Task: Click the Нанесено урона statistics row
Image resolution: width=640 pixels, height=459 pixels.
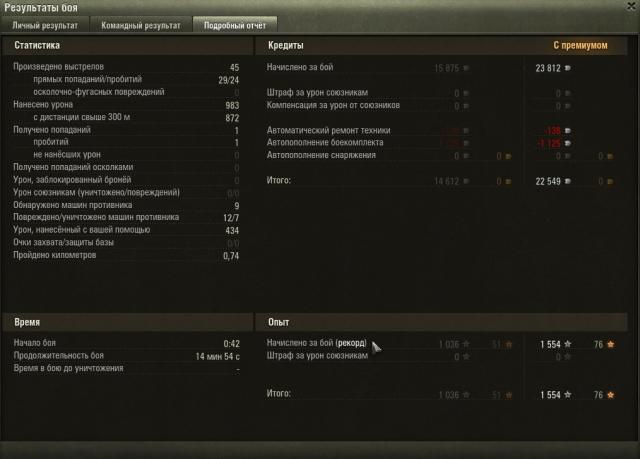Action: 126,105
